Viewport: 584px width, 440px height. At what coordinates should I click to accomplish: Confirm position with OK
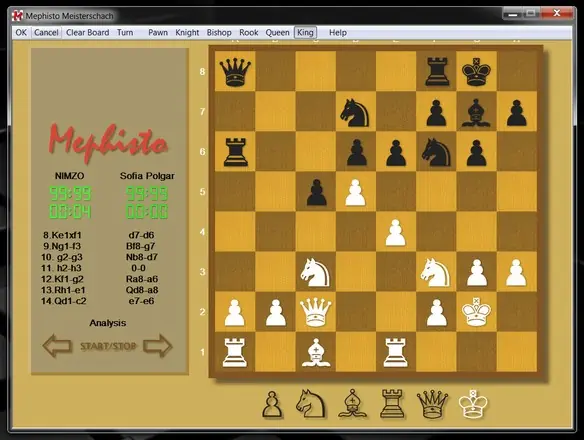[x=21, y=32]
